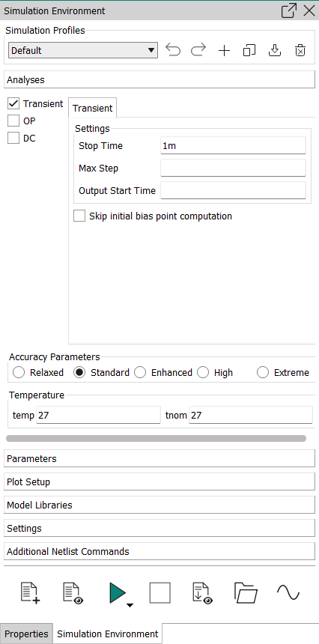Select the Enhanced accuracy radio button
Viewport: 319px width, 644px height.
140,372
